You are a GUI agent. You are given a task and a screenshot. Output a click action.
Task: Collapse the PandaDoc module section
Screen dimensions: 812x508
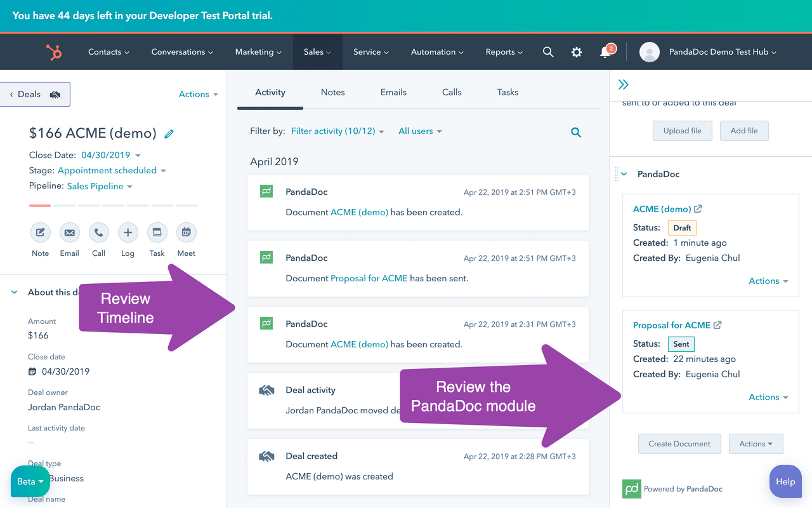[x=624, y=174]
